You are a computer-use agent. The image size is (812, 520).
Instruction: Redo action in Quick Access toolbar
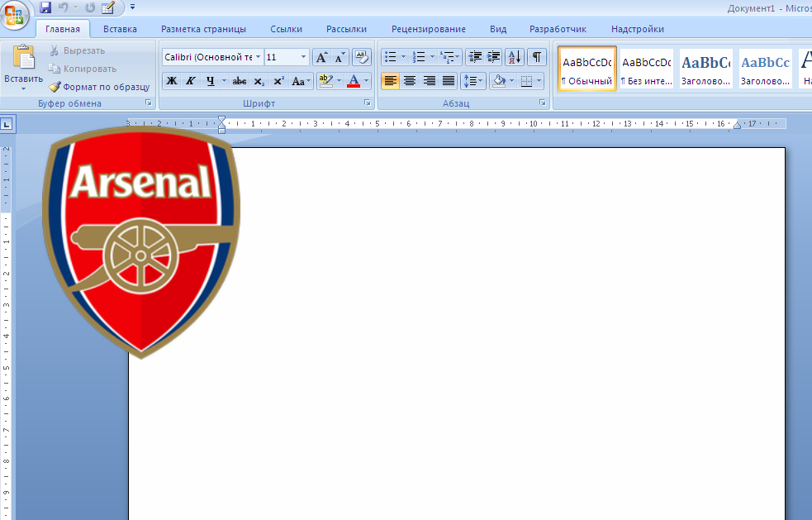pos(90,7)
